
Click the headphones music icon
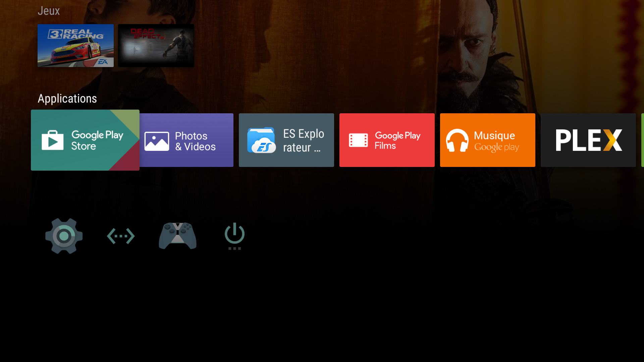[x=457, y=140]
